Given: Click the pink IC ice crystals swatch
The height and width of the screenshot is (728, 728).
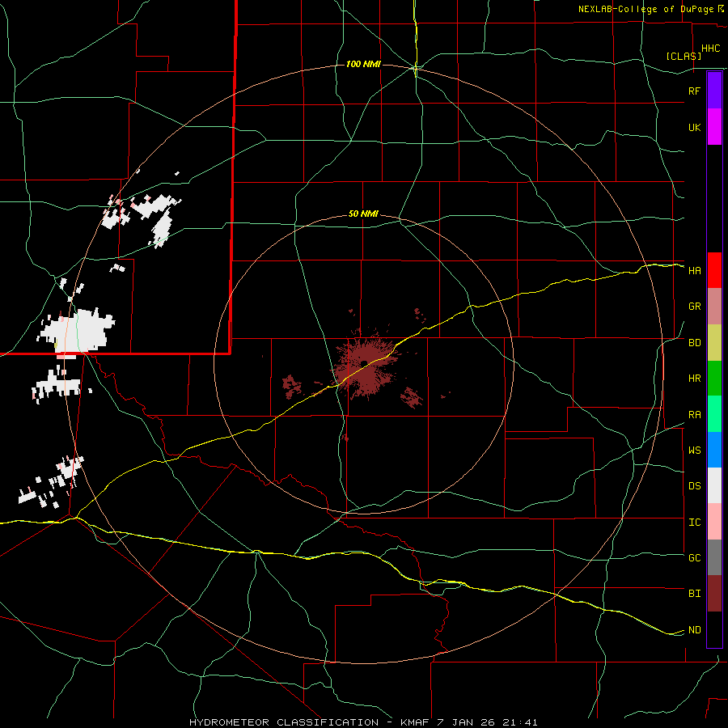Looking at the screenshot, I should click(x=714, y=522).
